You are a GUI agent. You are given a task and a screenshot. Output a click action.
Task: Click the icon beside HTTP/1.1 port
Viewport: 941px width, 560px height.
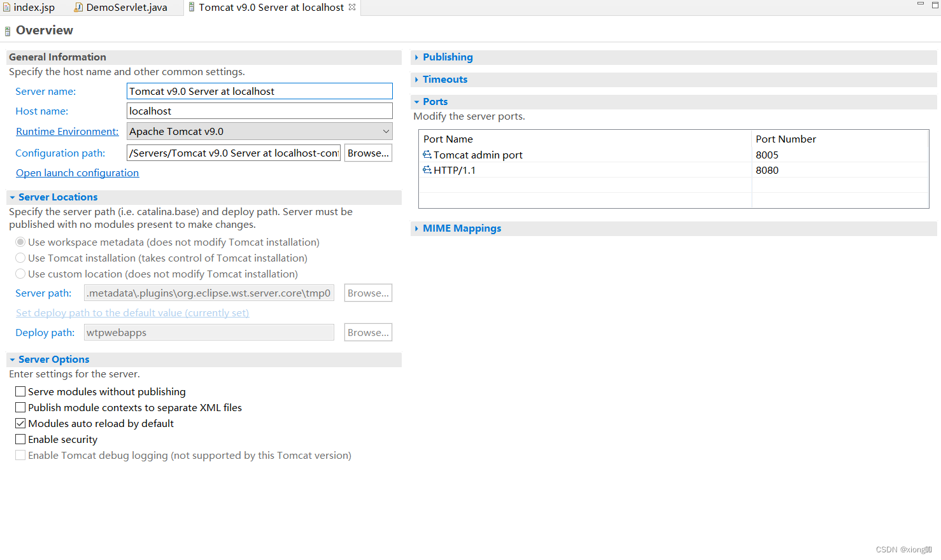427,170
